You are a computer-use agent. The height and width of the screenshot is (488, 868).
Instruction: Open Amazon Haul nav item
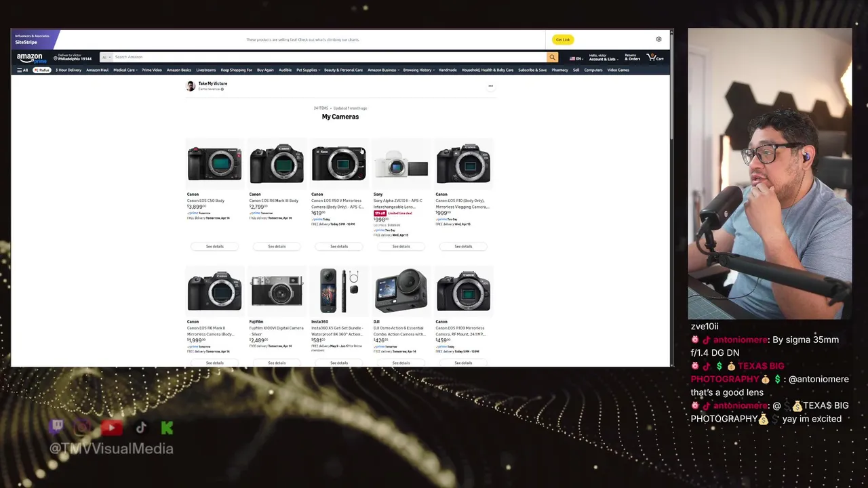[97, 70]
